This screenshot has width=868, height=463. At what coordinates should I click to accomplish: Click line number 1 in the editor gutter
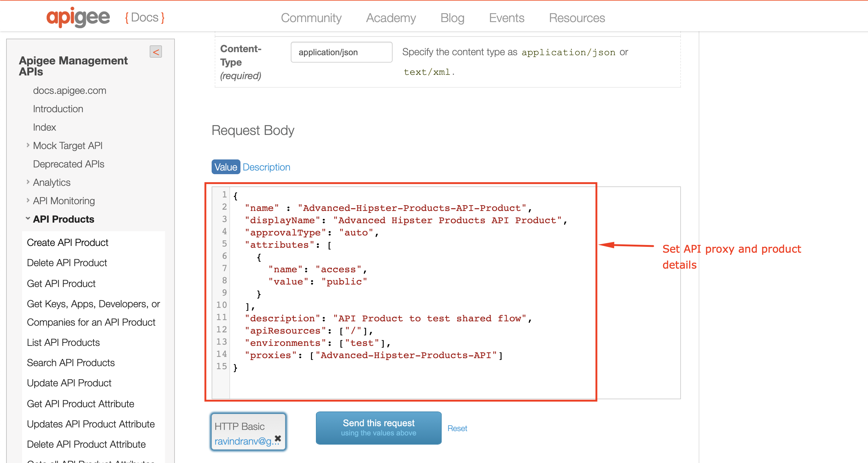pos(224,194)
